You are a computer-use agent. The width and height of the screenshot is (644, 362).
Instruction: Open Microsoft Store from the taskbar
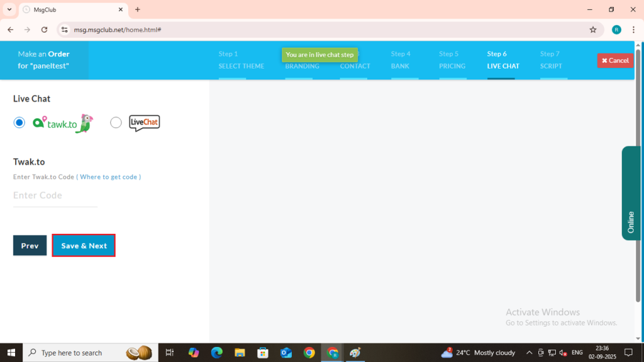coord(263,353)
